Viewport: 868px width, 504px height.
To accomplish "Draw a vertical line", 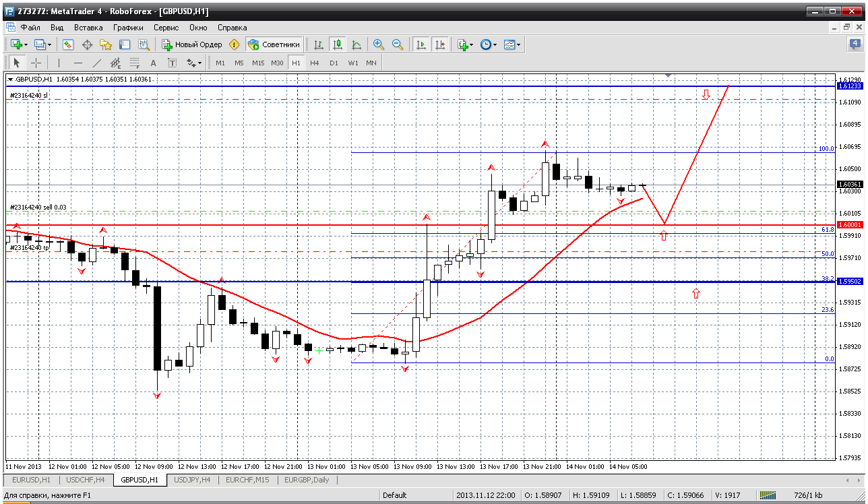I will 59,63.
